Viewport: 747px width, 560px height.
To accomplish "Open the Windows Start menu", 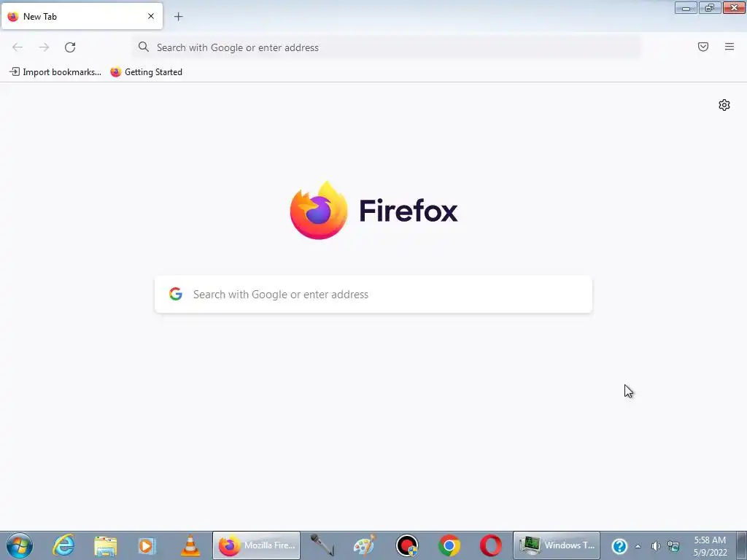I will pos(20,545).
